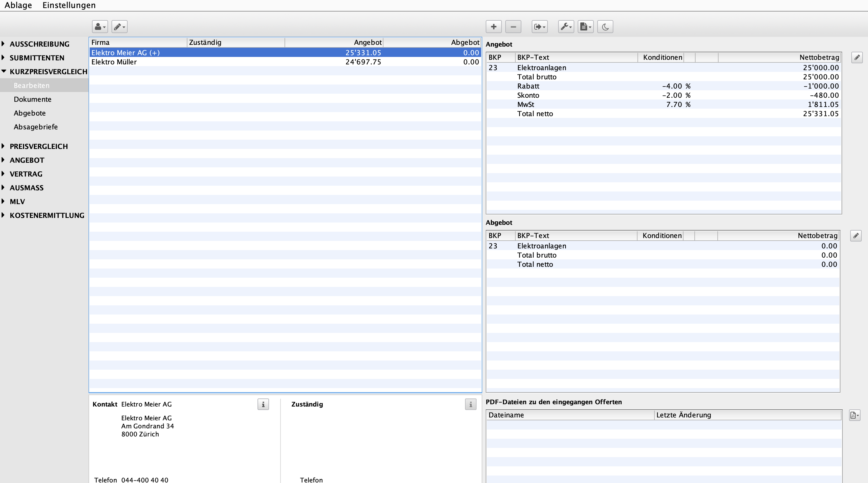Open PDF file dropdown next to Dateiname
868x483 pixels.
click(x=854, y=415)
